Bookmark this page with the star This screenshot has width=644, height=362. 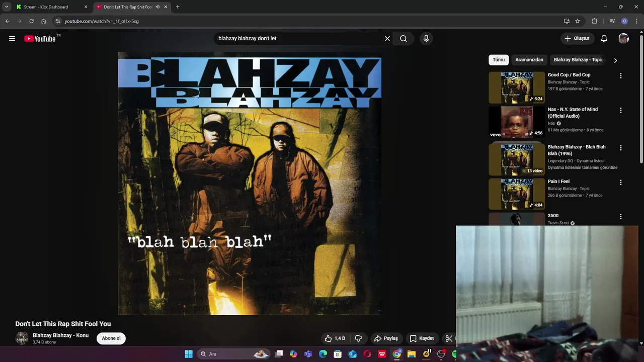pos(578,21)
